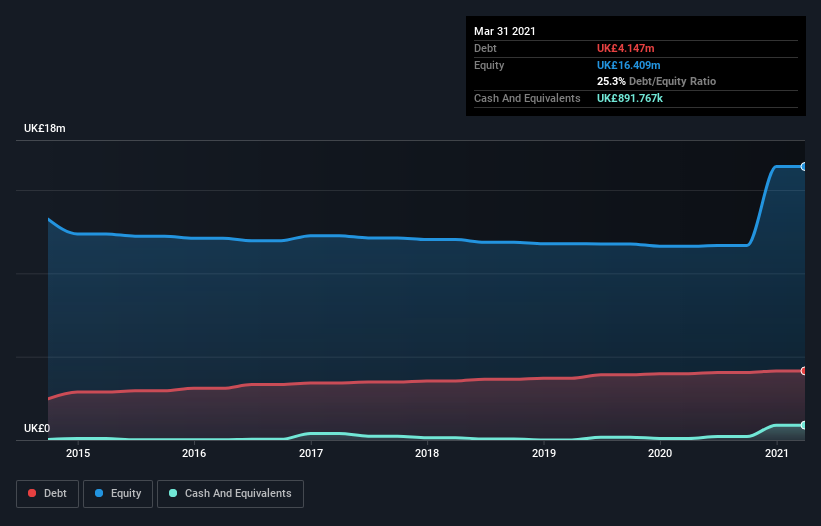Click the UK£16.409m equity value

pyautogui.click(x=629, y=65)
